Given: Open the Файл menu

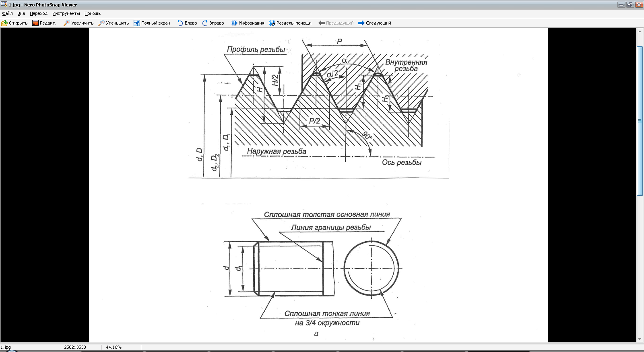Looking at the screenshot, I should coord(7,13).
